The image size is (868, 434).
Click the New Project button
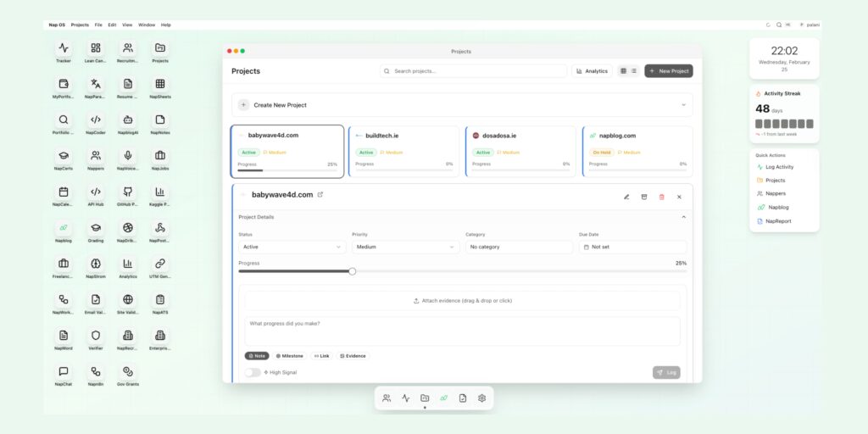click(x=669, y=71)
